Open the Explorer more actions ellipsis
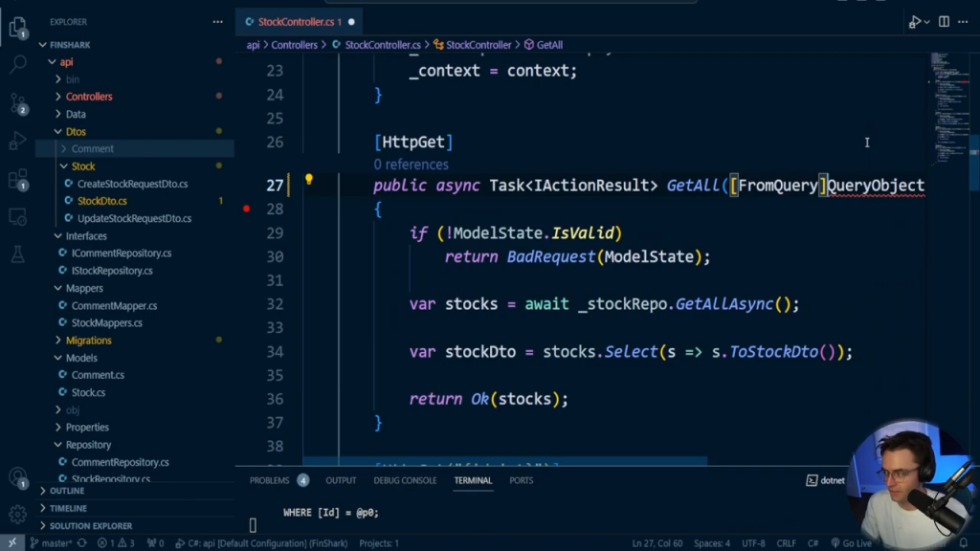 coord(217,22)
